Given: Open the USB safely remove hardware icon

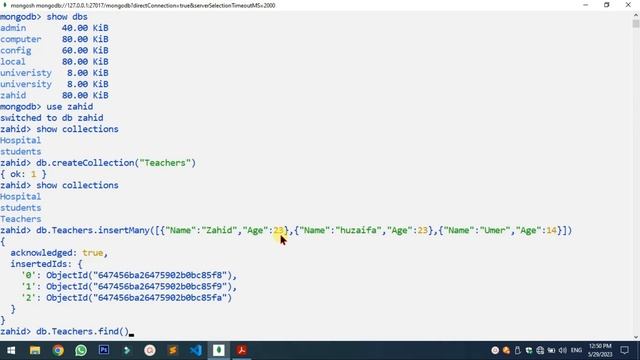Looking at the screenshot, I should pyautogui.click(x=518, y=350).
